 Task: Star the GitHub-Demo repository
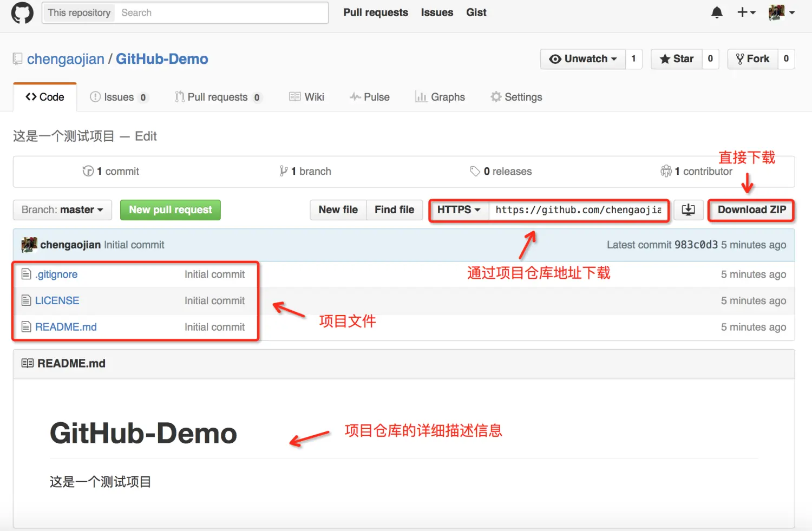coord(677,59)
